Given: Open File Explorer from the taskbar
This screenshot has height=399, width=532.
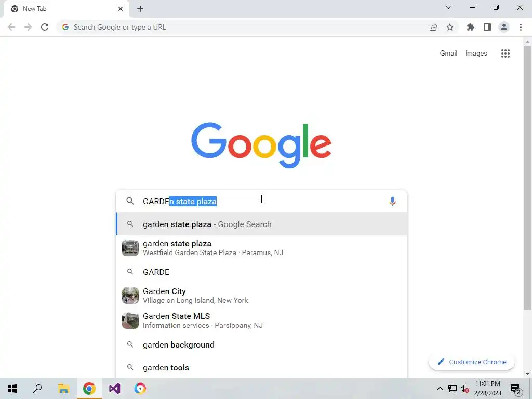Looking at the screenshot, I should (x=63, y=389).
